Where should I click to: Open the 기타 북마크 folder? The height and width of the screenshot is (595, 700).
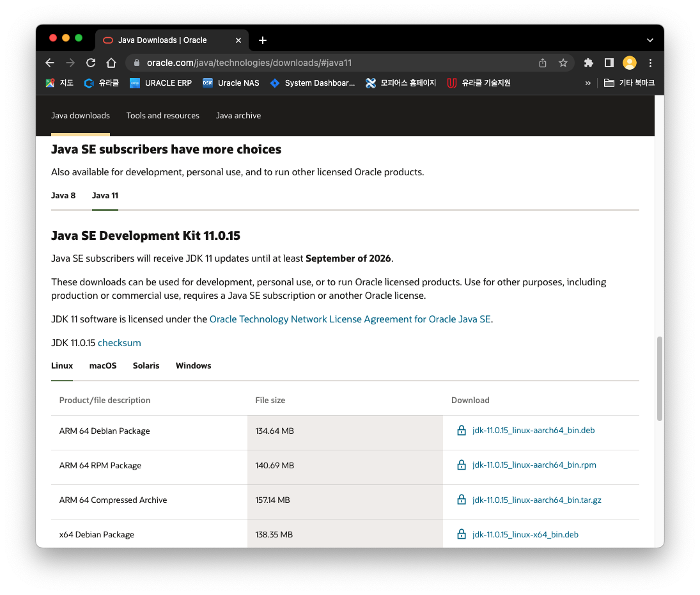(x=629, y=83)
